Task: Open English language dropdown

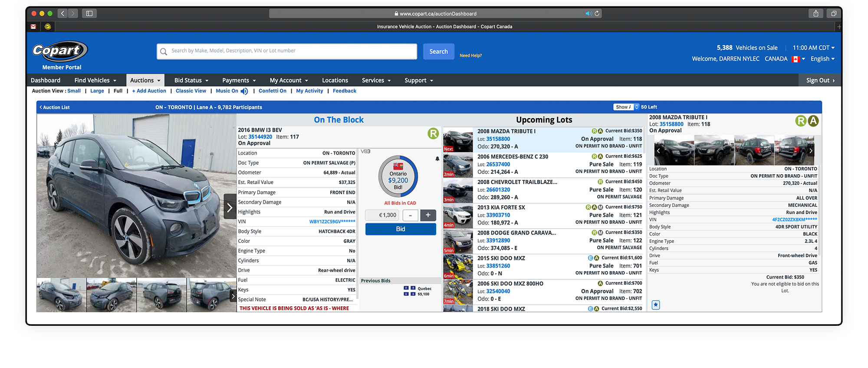Action: pyautogui.click(x=822, y=59)
